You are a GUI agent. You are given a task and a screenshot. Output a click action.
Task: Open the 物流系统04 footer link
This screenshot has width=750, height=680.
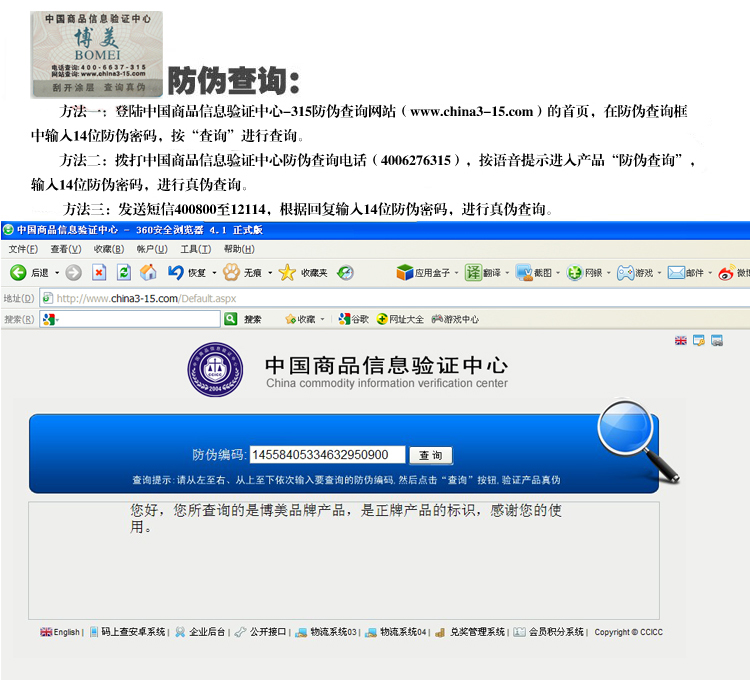point(395,632)
